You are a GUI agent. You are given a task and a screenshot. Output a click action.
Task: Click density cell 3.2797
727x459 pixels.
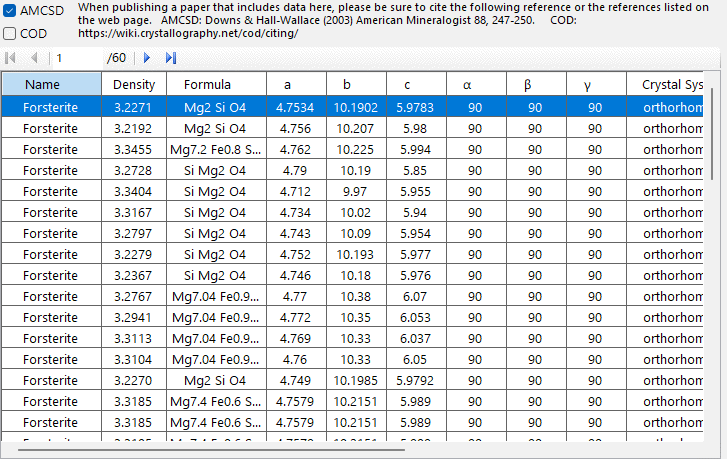point(133,234)
